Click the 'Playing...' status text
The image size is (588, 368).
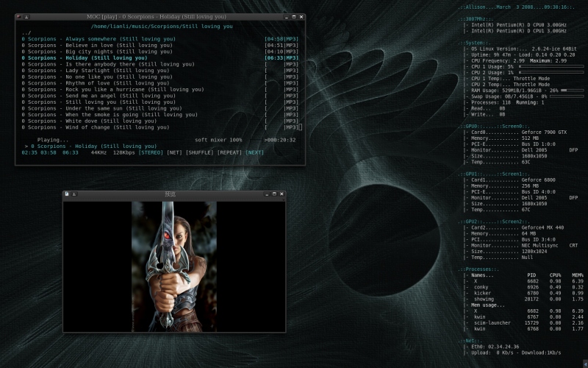53,140
